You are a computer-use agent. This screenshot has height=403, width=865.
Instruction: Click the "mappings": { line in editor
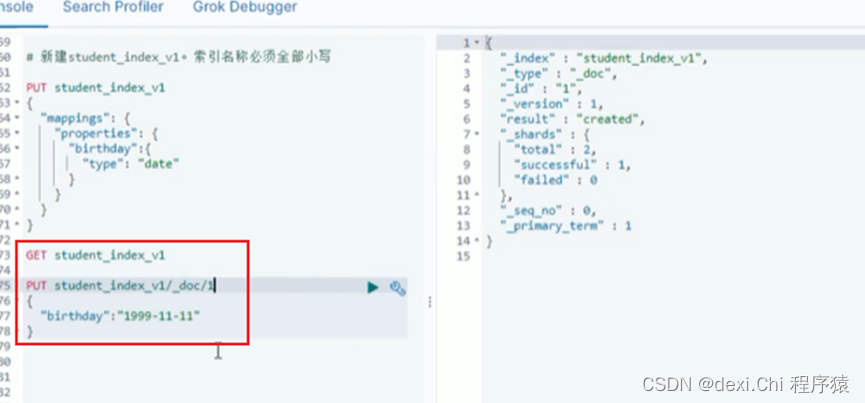[86, 118]
